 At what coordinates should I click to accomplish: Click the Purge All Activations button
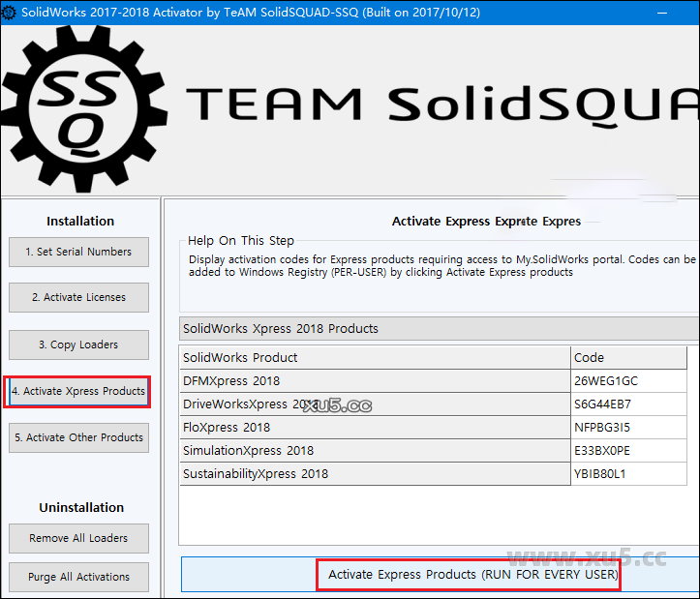coord(78,577)
